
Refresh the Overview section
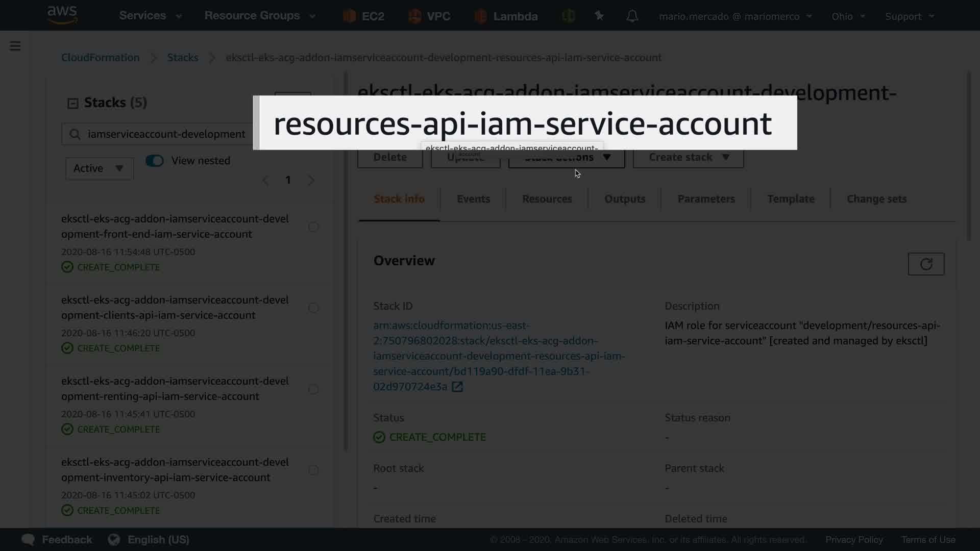click(x=926, y=264)
